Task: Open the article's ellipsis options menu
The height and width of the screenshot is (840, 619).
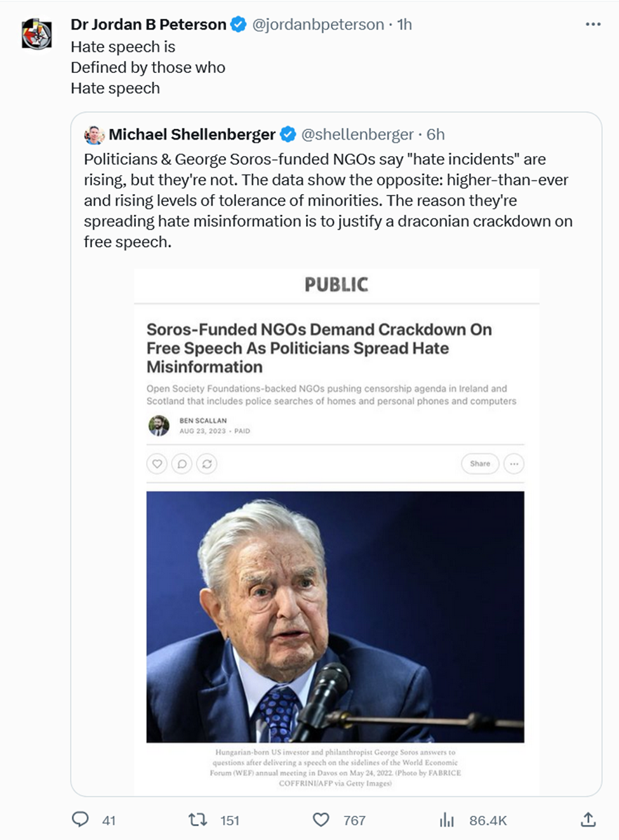Action: point(514,464)
